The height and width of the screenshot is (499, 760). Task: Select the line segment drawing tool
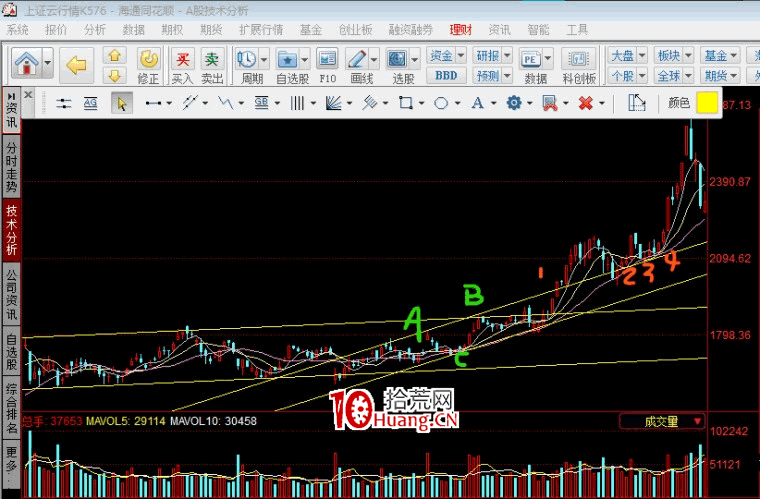(x=153, y=103)
